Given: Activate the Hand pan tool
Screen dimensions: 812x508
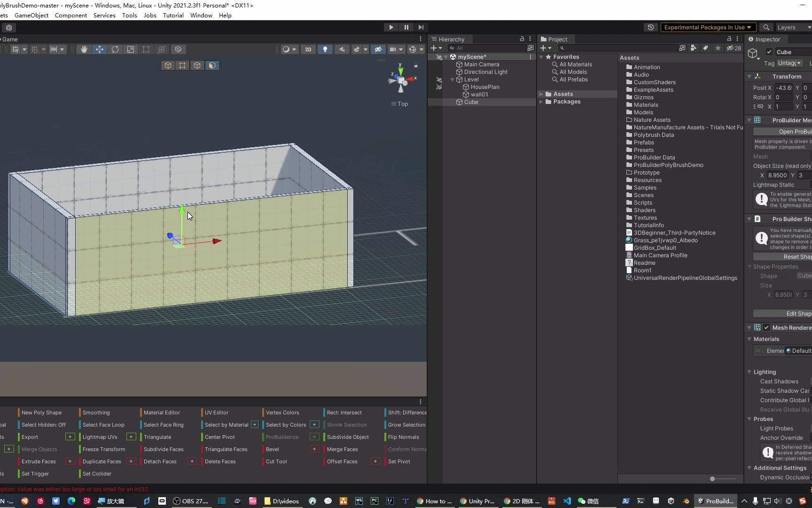Looking at the screenshot, I should [84, 49].
